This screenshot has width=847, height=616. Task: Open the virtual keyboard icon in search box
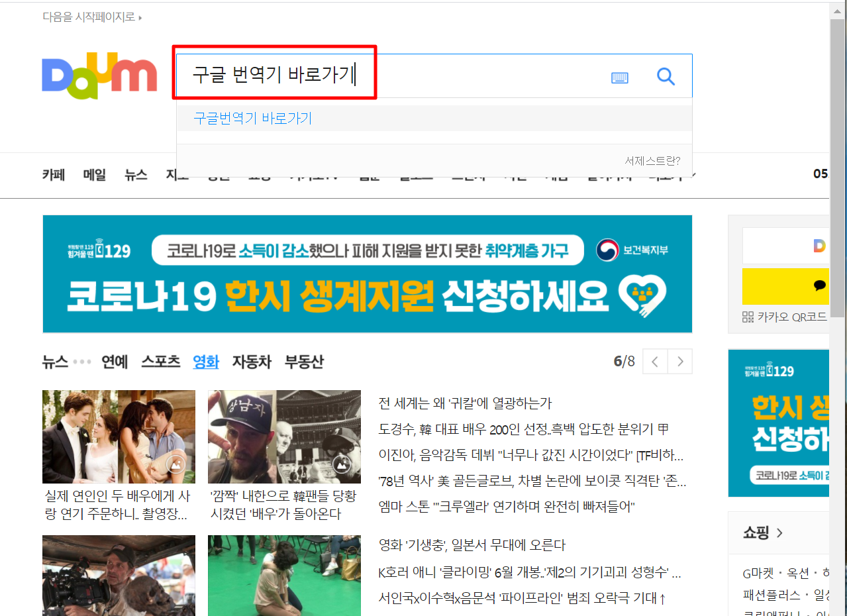[x=620, y=77]
